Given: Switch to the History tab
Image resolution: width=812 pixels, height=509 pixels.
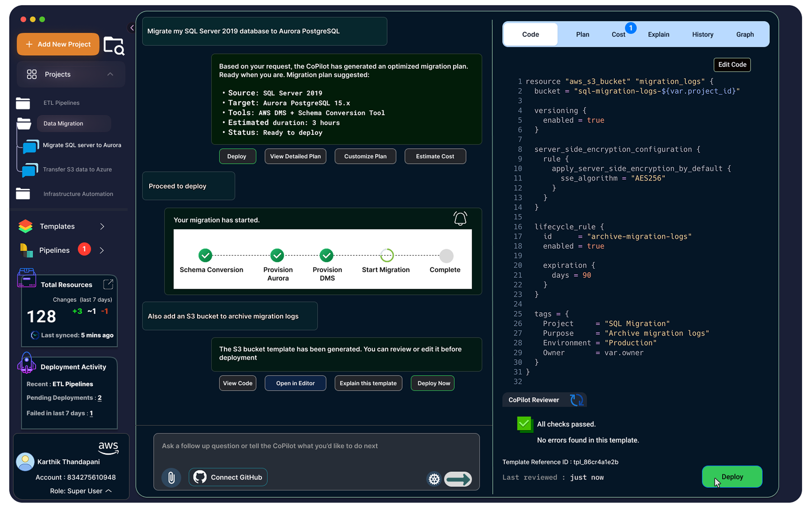Looking at the screenshot, I should [703, 34].
